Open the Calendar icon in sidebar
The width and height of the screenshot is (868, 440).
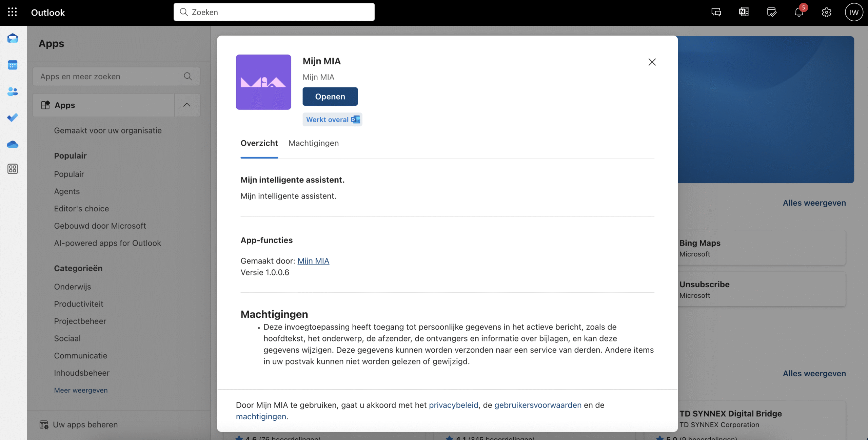[x=13, y=65]
